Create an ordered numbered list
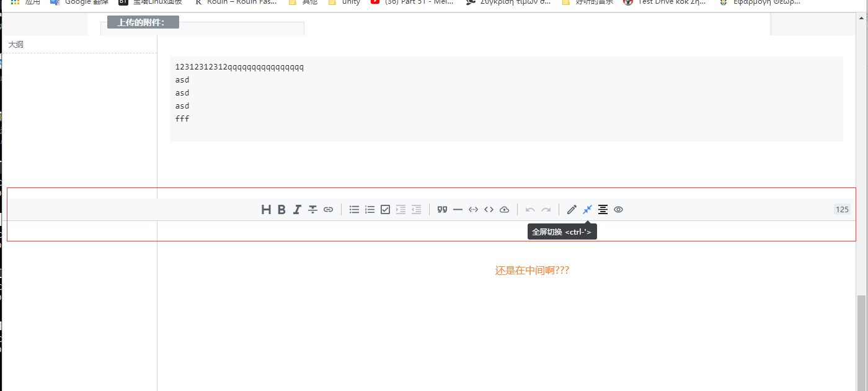 click(x=370, y=209)
